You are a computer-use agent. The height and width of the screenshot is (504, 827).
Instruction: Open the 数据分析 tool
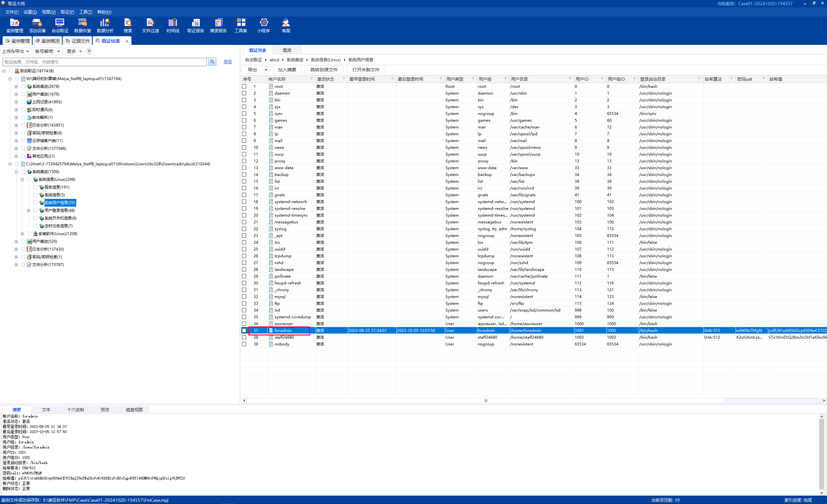(x=105, y=26)
